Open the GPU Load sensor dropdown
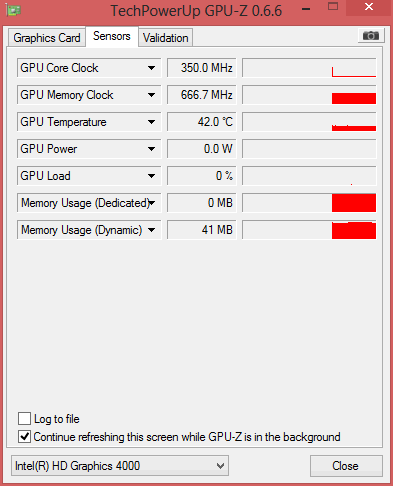This screenshot has height=486, width=393. point(151,176)
